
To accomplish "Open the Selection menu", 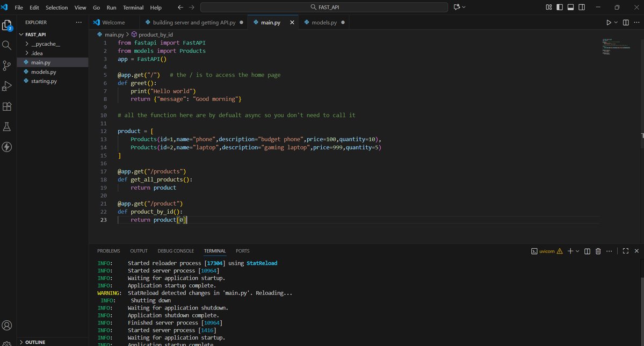I will (57, 8).
